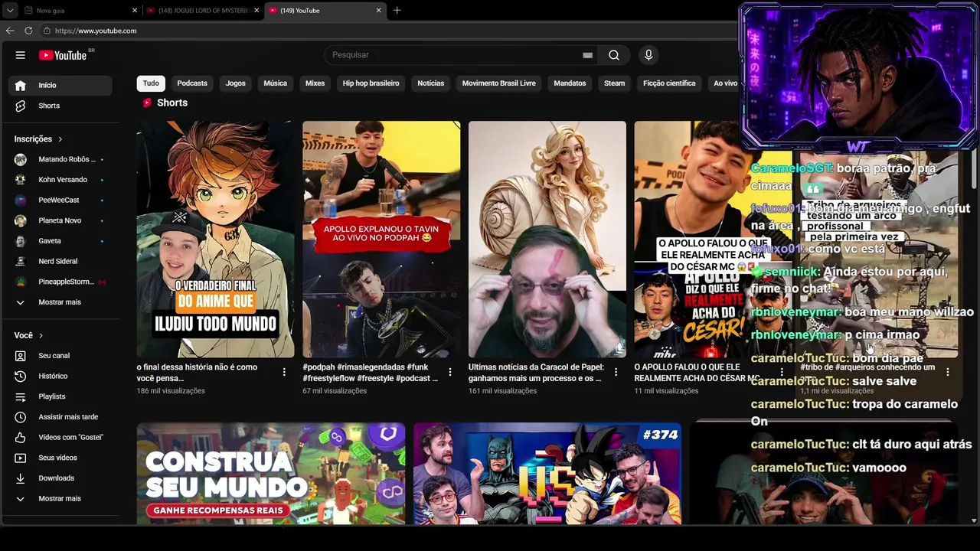Select the Movimento Brasil Livre chip

point(499,83)
